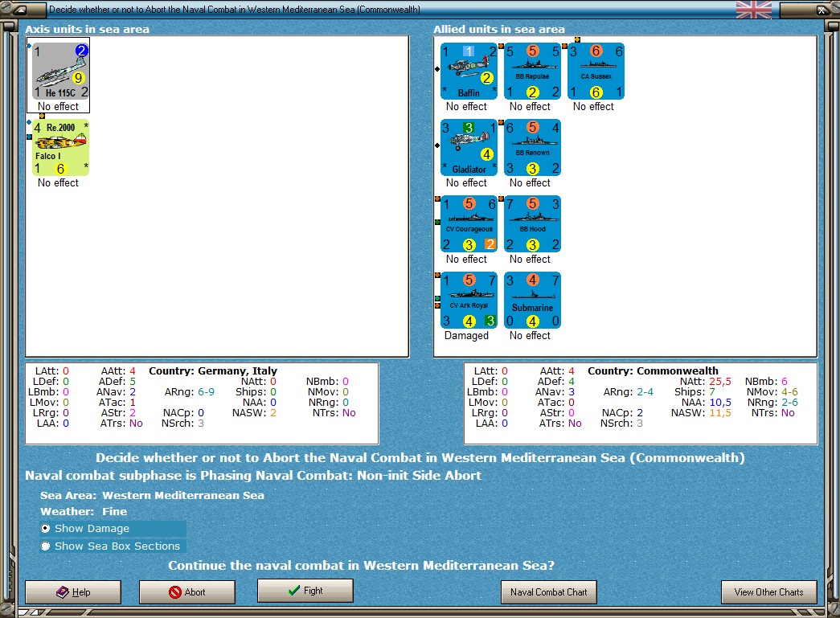Click the 'Weather: Fine' text

[x=84, y=511]
